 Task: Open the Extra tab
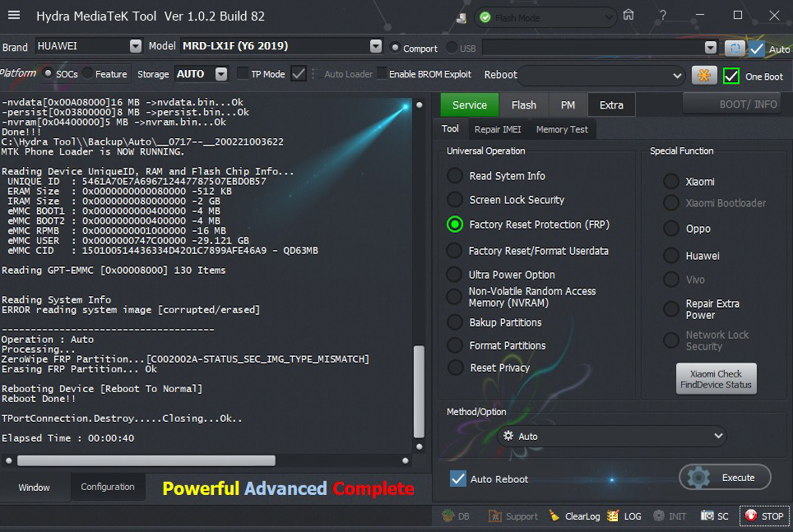611,104
